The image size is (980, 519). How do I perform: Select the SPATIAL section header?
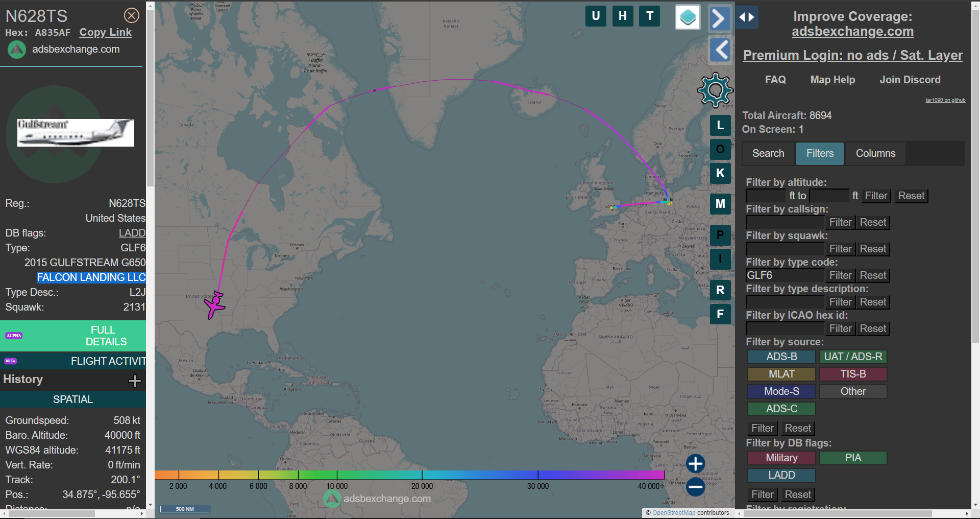click(73, 399)
